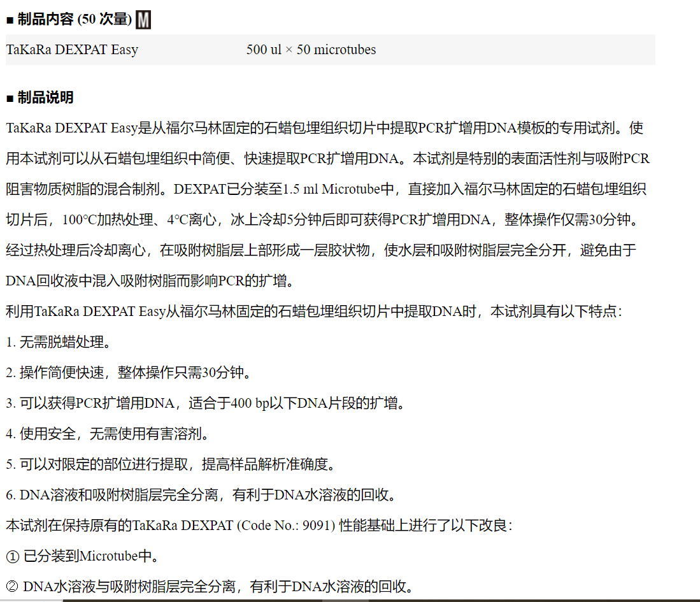The height and width of the screenshot is (602, 700).
Task: Click feature 2 about 30-minute operation
Action: [129, 373]
